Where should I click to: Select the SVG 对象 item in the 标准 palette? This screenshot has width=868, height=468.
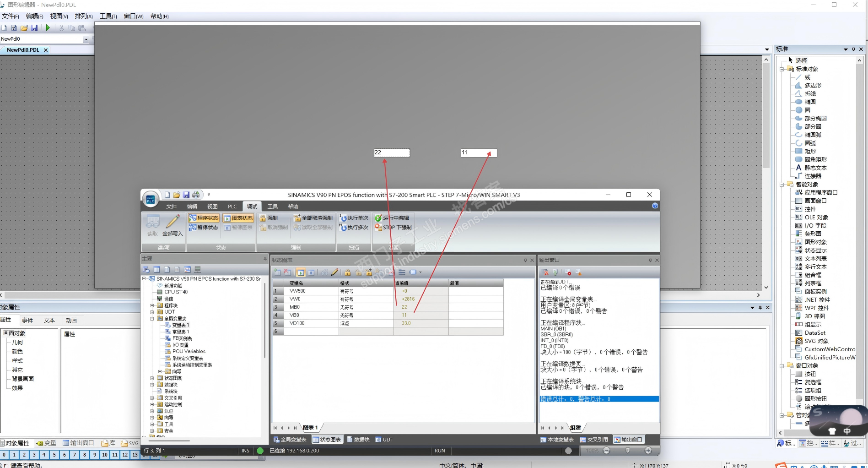[x=812, y=341]
